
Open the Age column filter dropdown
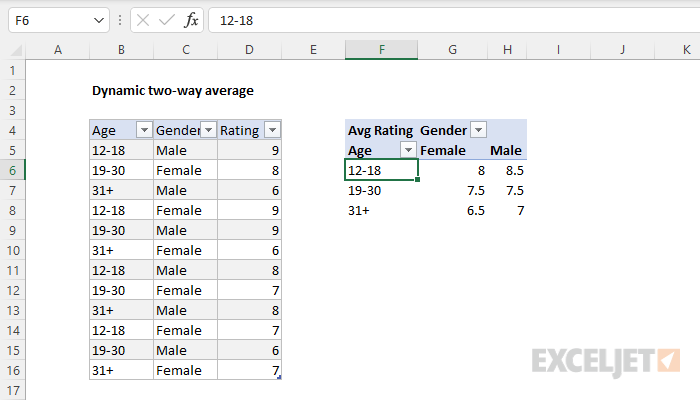tap(143, 130)
